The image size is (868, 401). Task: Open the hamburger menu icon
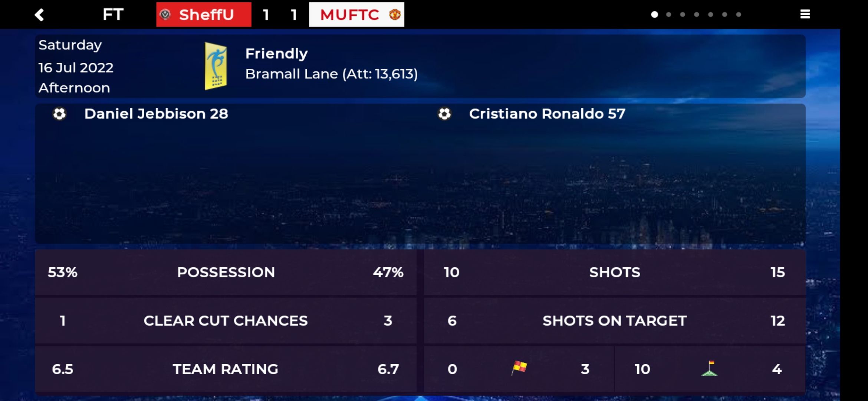click(805, 14)
